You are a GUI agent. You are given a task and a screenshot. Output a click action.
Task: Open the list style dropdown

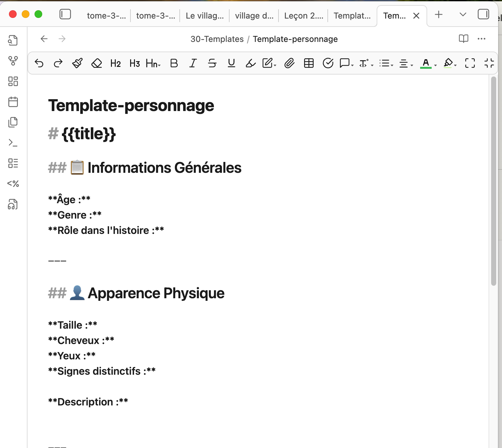(386, 63)
